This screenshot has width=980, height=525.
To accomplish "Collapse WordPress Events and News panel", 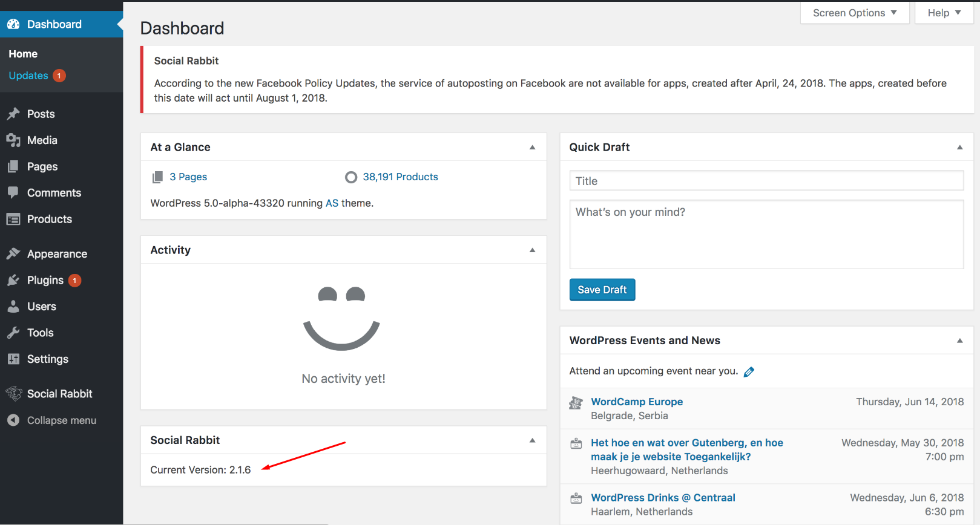I will click(x=959, y=341).
